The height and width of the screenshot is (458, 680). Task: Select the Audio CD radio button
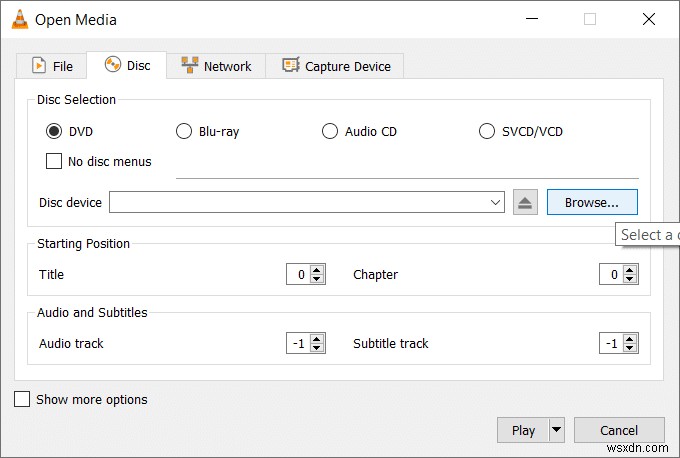(x=330, y=131)
